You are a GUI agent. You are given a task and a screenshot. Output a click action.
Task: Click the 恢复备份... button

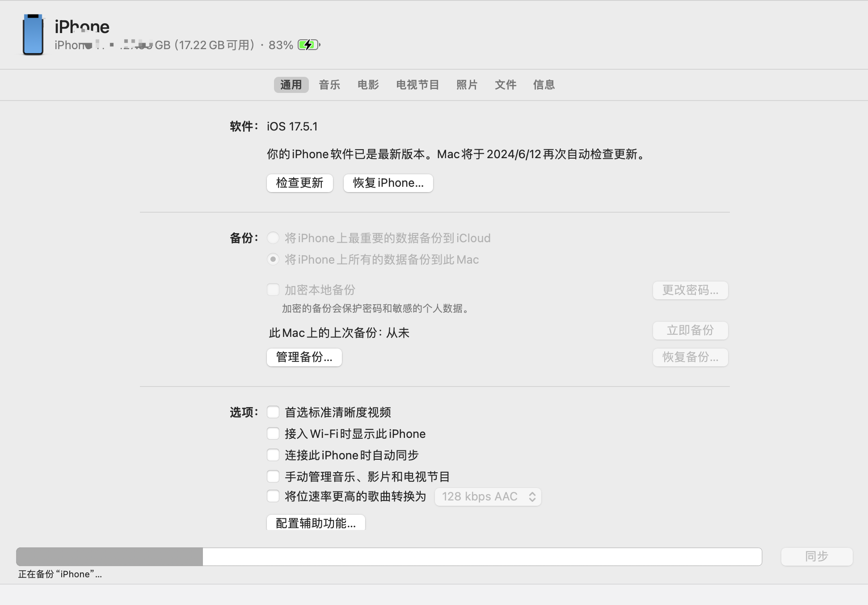click(690, 357)
